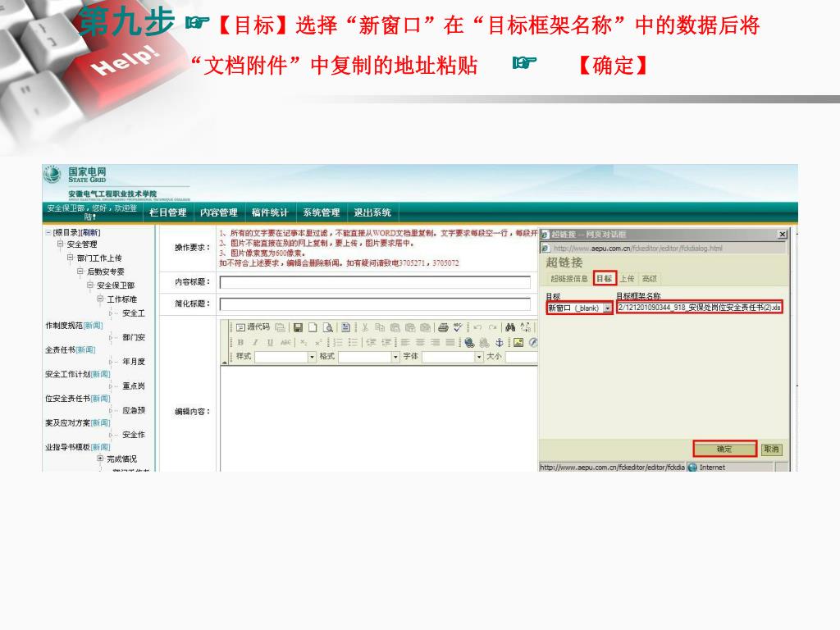Apply Subscript formatting
The height and width of the screenshot is (630, 840).
(x=304, y=342)
